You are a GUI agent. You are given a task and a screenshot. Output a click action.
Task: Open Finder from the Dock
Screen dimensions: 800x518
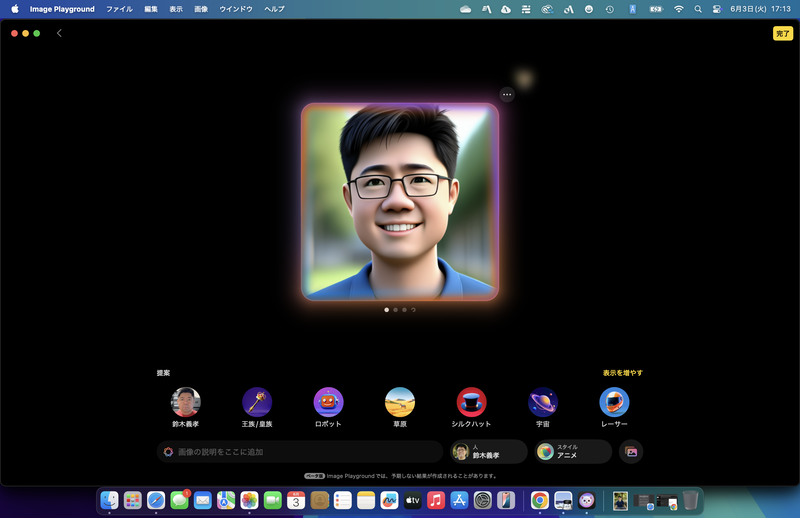109,501
